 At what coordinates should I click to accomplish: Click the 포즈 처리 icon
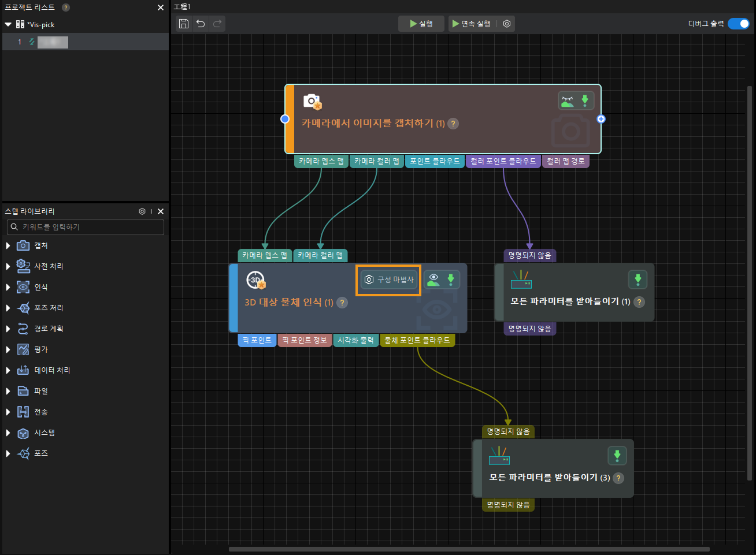tap(23, 308)
